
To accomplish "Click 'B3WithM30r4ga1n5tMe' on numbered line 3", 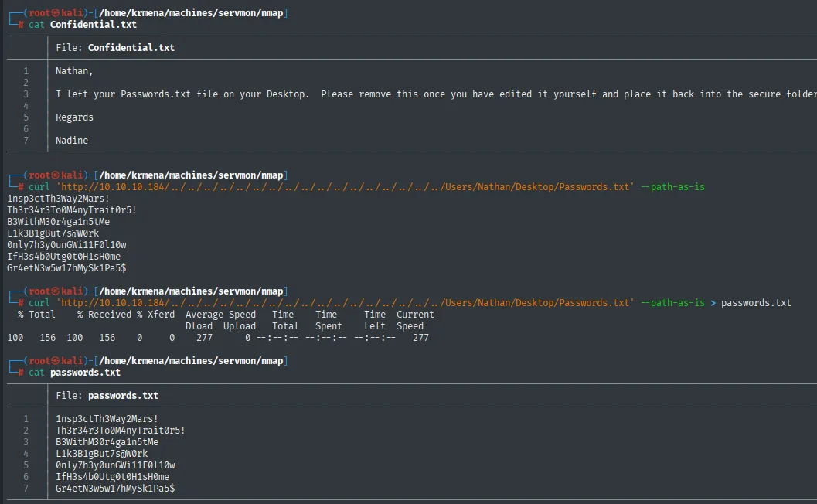I will click(107, 442).
